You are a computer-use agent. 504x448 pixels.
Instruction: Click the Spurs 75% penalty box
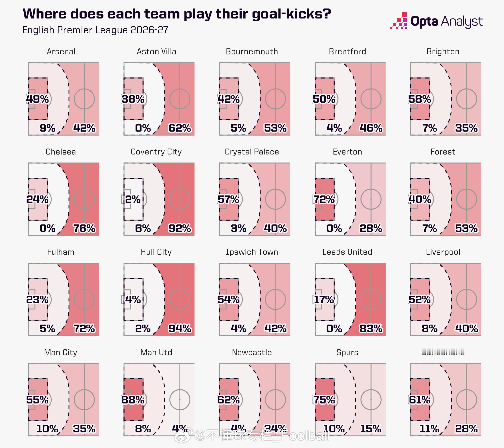(x=324, y=400)
